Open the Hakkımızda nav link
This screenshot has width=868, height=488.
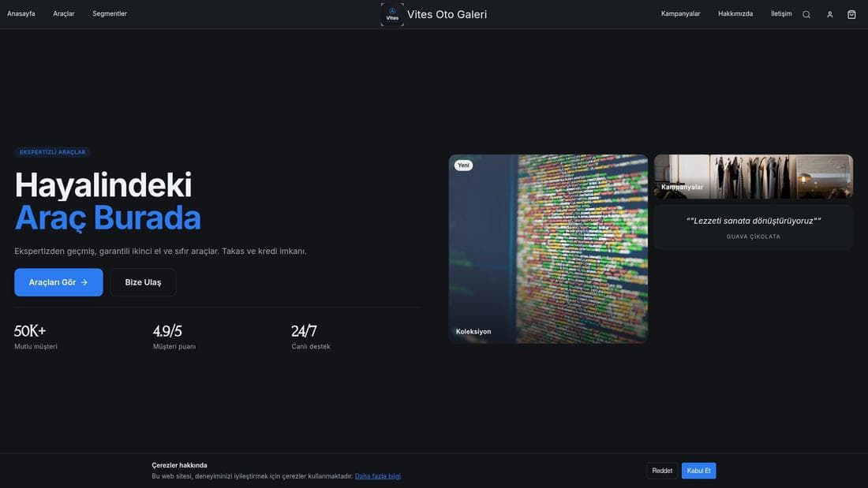(x=735, y=14)
